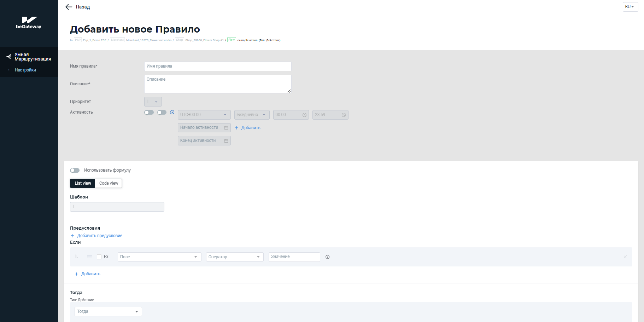The width and height of the screenshot is (644, 322).
Task: Check the Fx checkbox in condition row
Action: (x=99, y=257)
